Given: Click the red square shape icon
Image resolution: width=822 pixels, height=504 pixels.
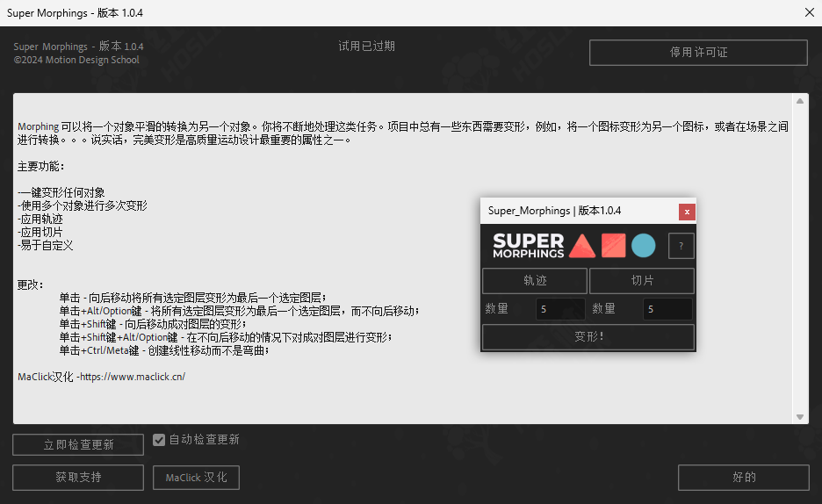Looking at the screenshot, I should coord(613,246).
